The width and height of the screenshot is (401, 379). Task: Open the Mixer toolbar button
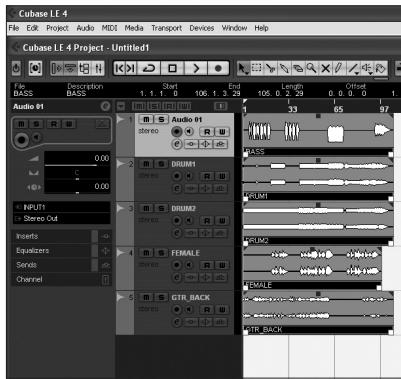tap(98, 69)
